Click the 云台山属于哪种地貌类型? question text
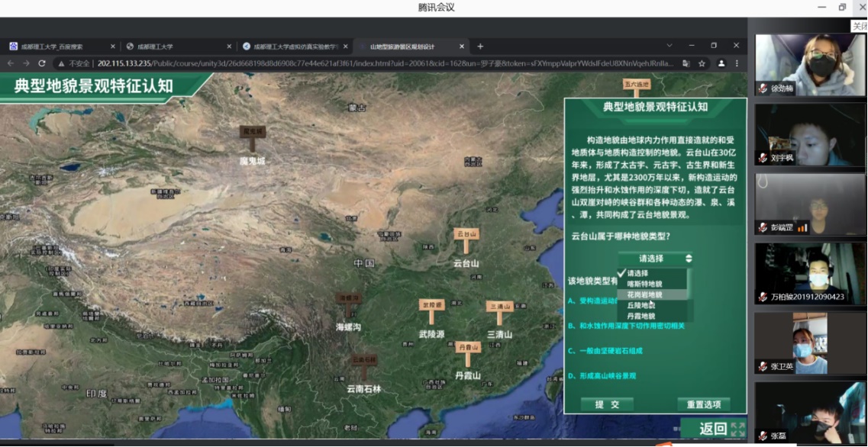The image size is (868, 447). (x=621, y=236)
